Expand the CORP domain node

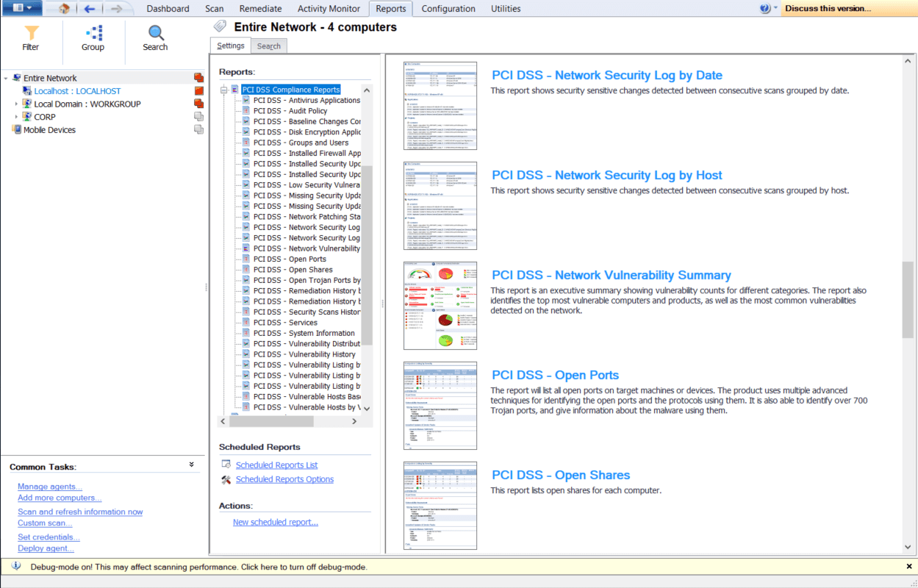click(17, 117)
